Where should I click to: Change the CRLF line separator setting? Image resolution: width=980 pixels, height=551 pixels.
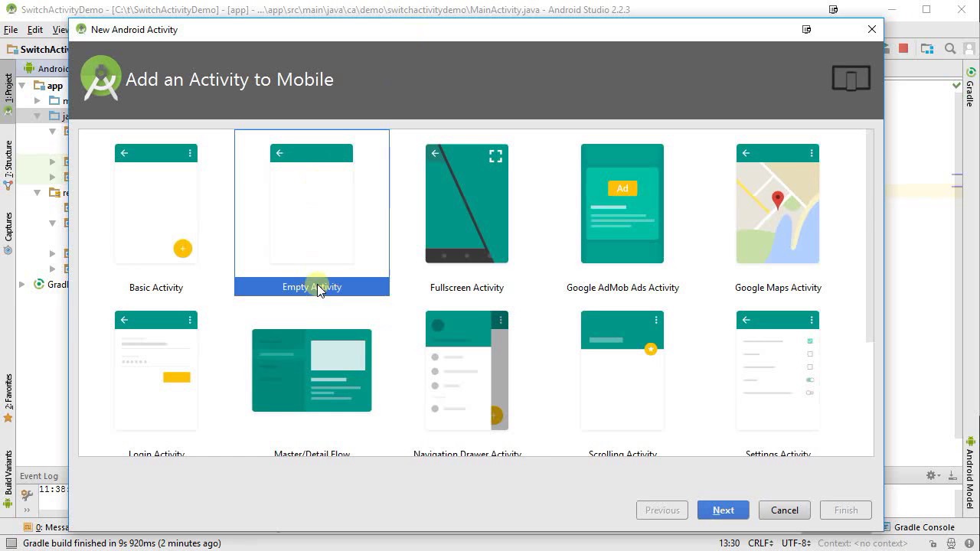760,543
